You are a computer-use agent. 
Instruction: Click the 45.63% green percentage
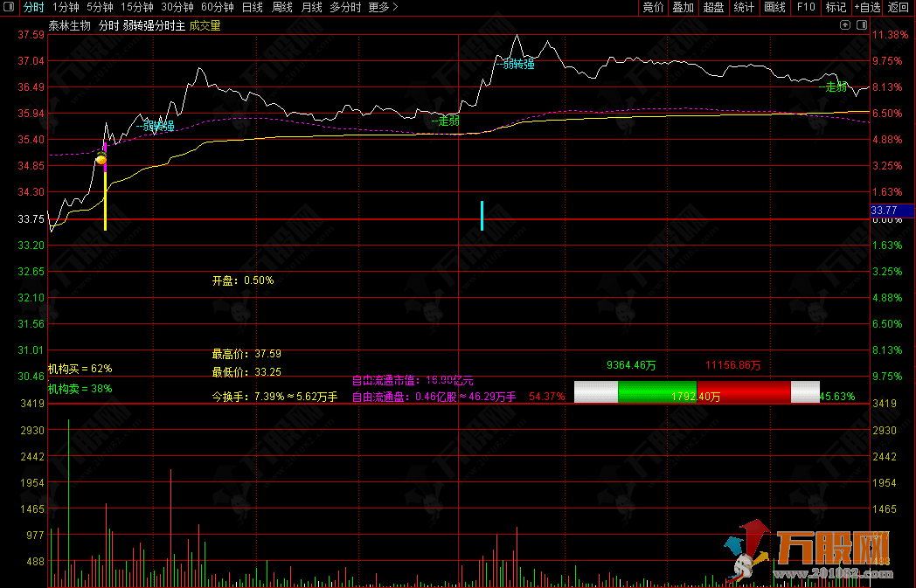tap(837, 397)
